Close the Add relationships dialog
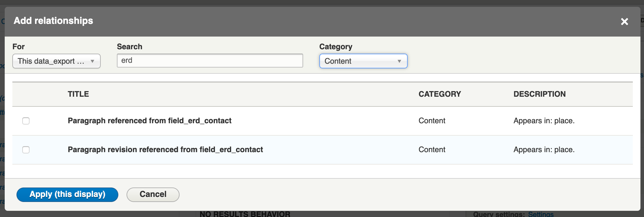This screenshot has height=217, width=644. point(624,22)
